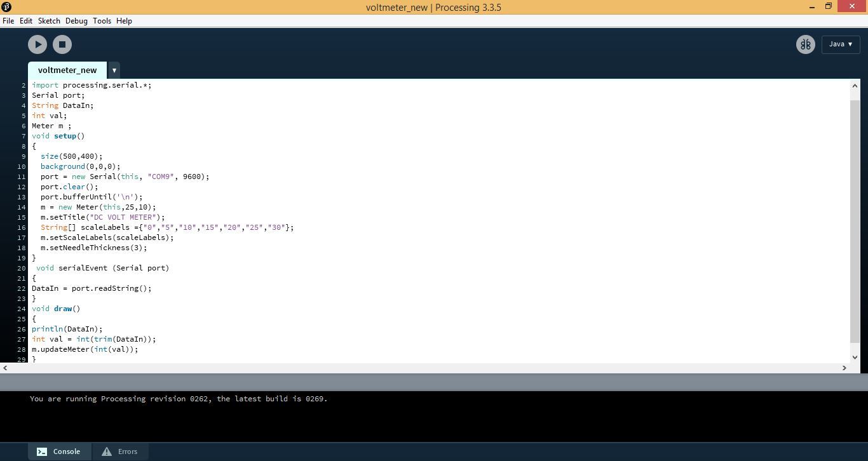Switch to the Errors tab

120,451
